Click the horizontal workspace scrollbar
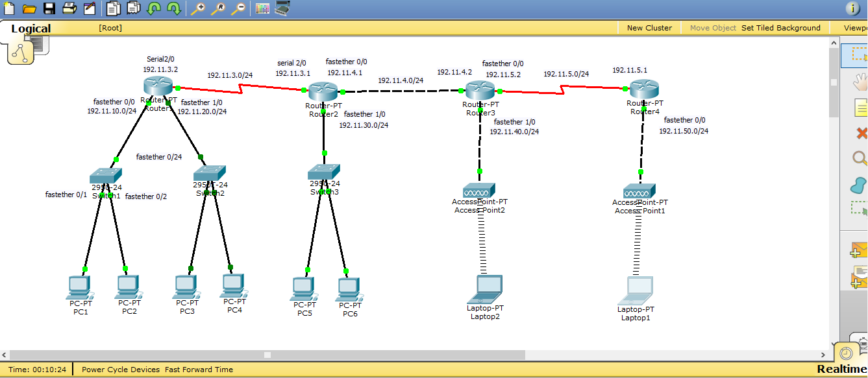Screen dimensions: 868x378 (x=266, y=355)
